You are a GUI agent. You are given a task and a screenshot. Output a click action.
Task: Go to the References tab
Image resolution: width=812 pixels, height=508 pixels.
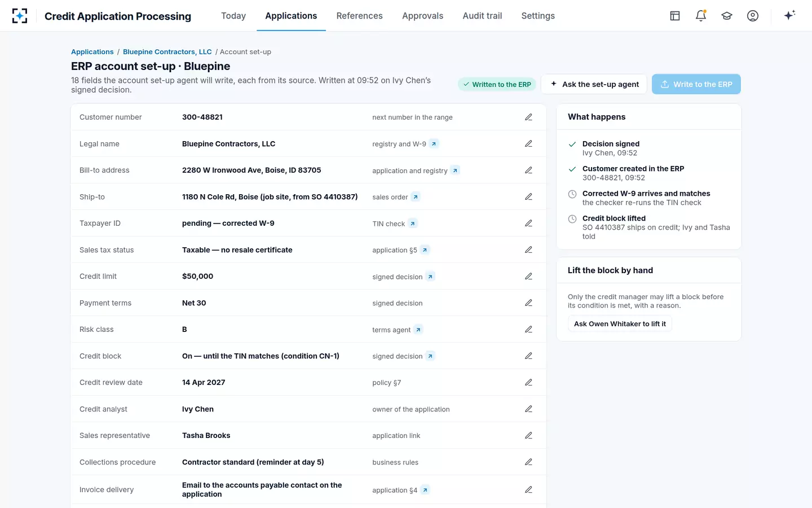click(359, 16)
